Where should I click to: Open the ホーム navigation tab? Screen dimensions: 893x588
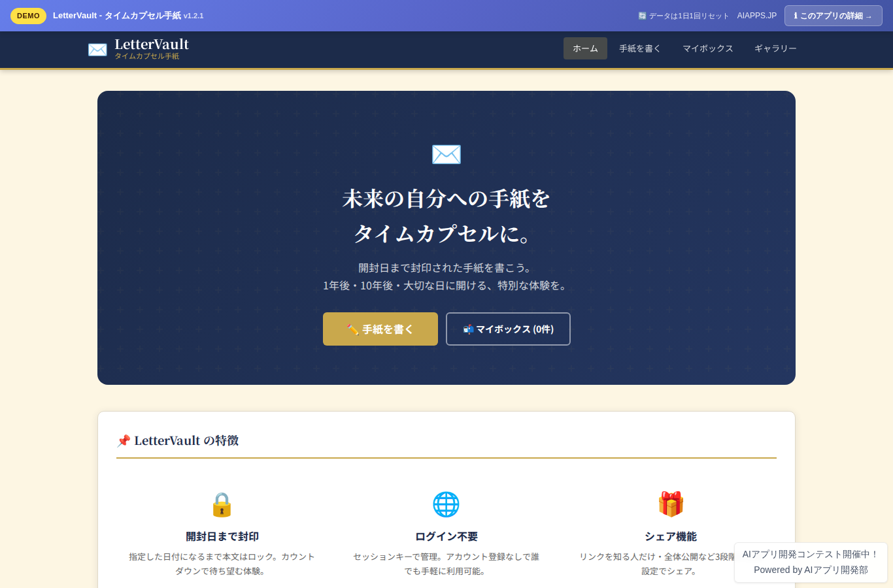[x=585, y=48]
